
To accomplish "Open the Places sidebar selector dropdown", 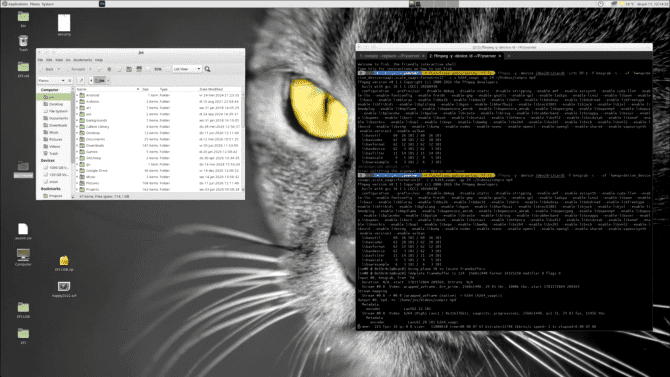I will 51,80.
